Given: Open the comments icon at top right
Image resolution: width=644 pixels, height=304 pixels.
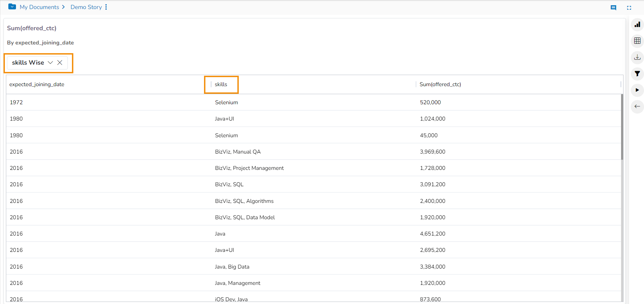Looking at the screenshot, I should coord(613,8).
